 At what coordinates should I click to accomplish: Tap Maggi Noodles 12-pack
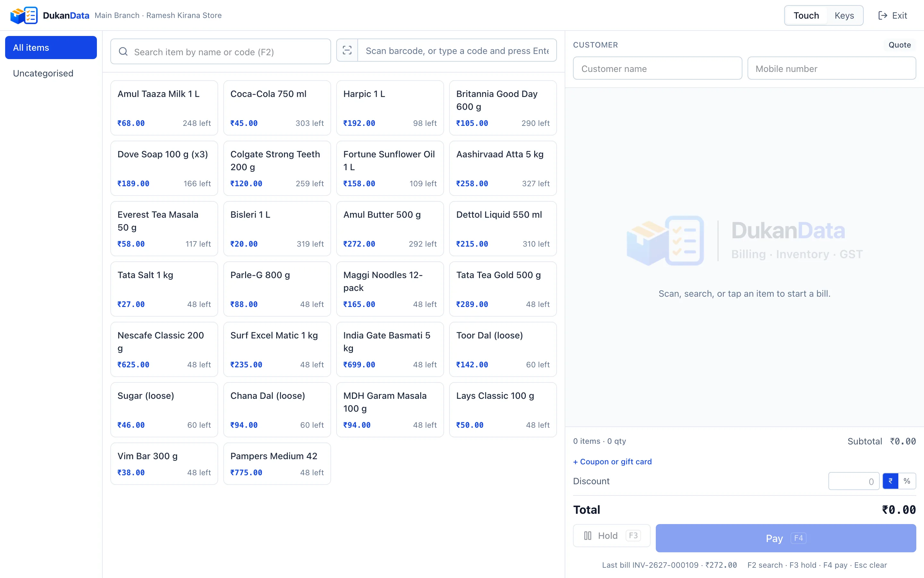(x=390, y=289)
